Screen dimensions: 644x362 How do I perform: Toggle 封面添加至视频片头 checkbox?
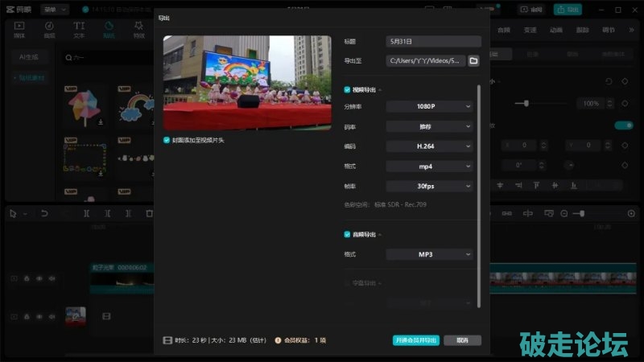[x=167, y=139]
